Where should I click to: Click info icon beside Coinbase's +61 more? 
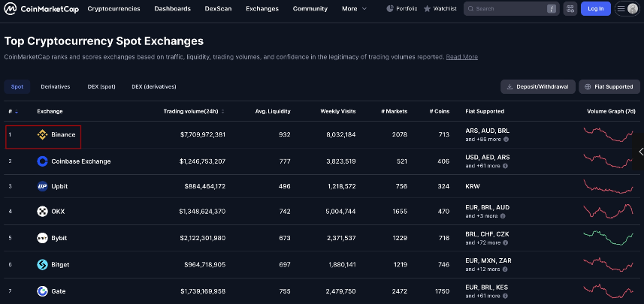tap(505, 166)
